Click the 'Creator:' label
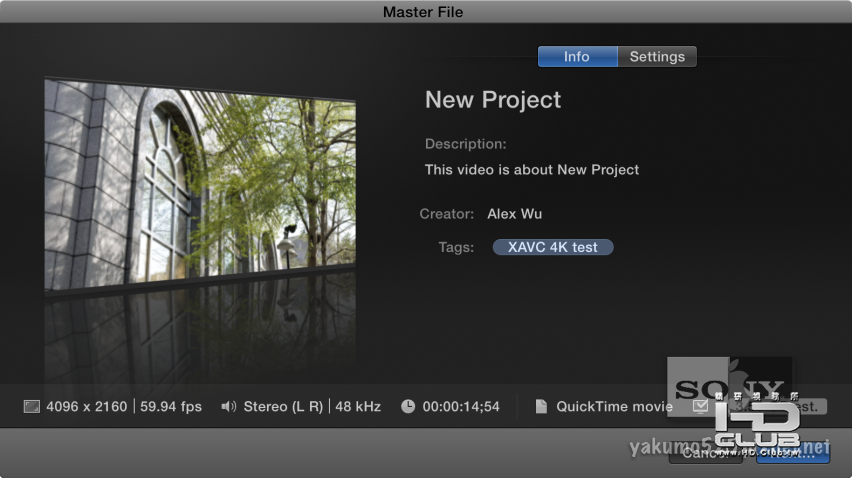 pos(447,214)
